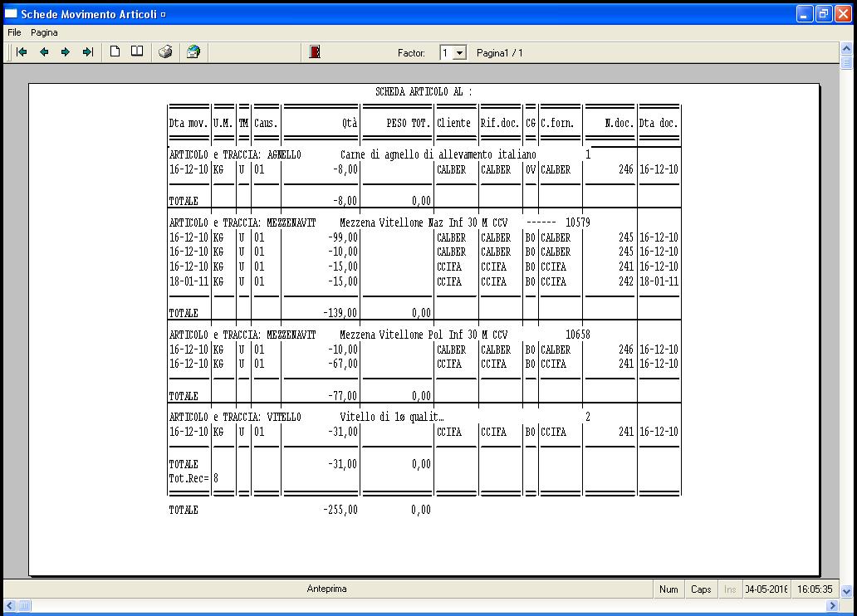
Task: Open the Pagina menu
Action: click(x=44, y=33)
